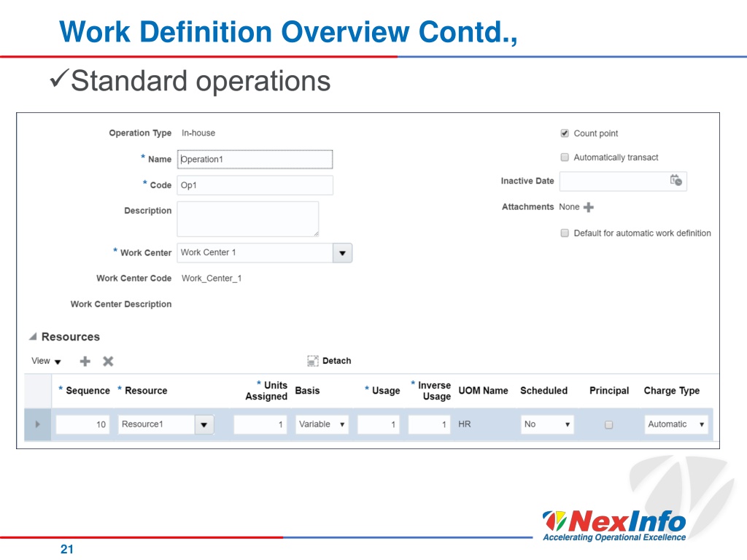Open the View menu in Resources
Viewport: 747px width, 560px height.
46,361
